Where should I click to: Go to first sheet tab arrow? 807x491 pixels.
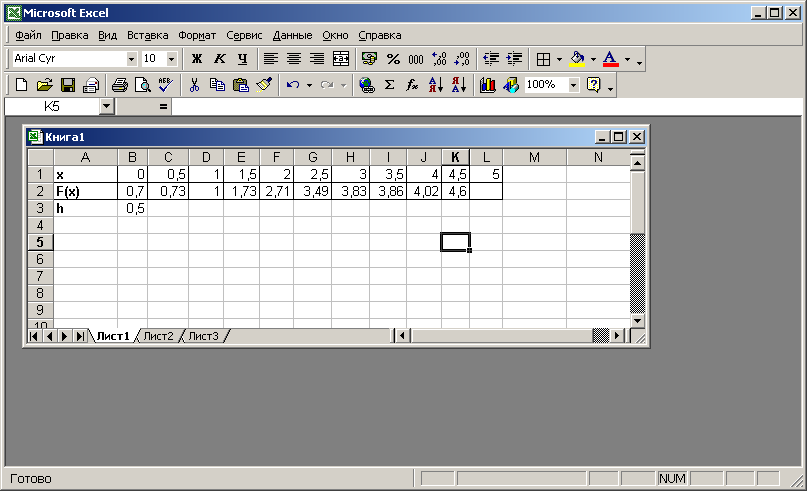(x=33, y=336)
